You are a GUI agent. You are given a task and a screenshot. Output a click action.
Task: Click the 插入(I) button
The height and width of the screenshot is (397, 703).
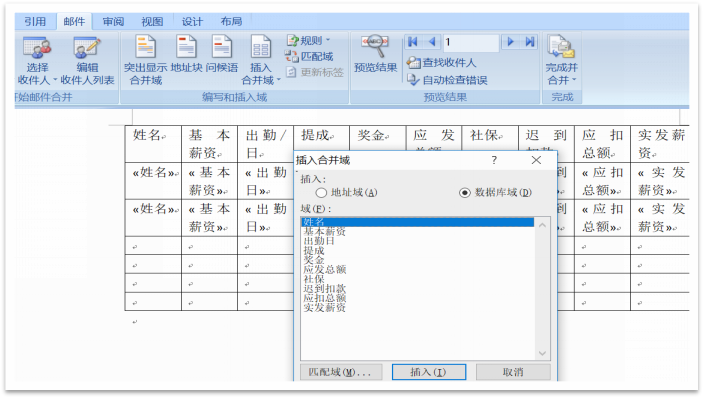pyautogui.click(x=429, y=372)
